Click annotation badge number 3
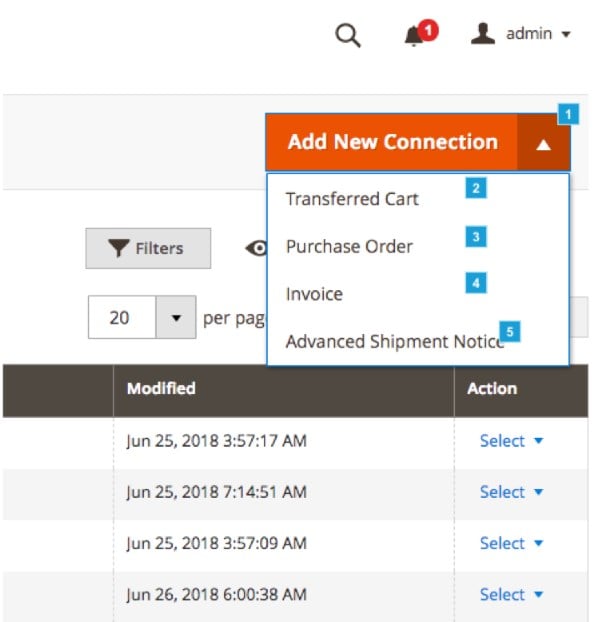 (476, 237)
